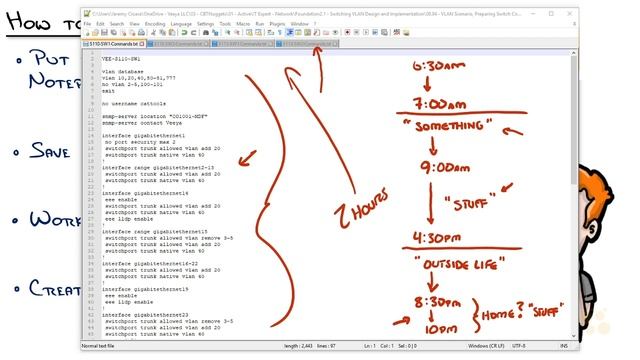The width and height of the screenshot is (640, 360).
Task: Open the File menu
Action: pyautogui.click(x=87, y=24)
